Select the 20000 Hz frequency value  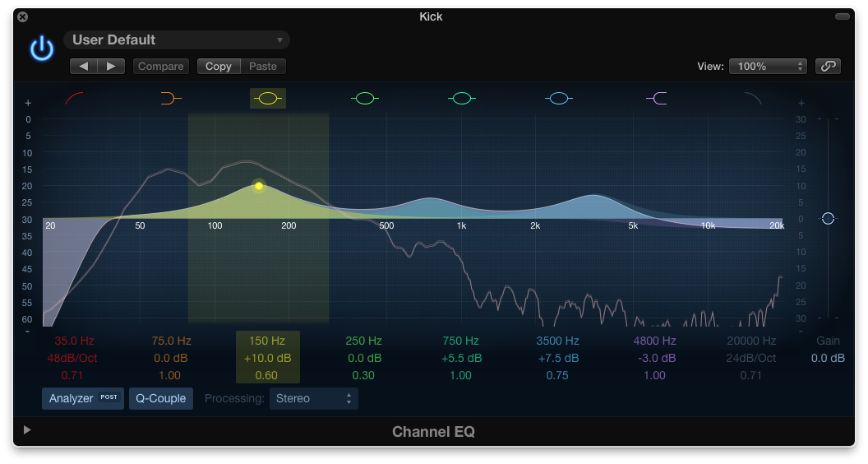pos(751,341)
